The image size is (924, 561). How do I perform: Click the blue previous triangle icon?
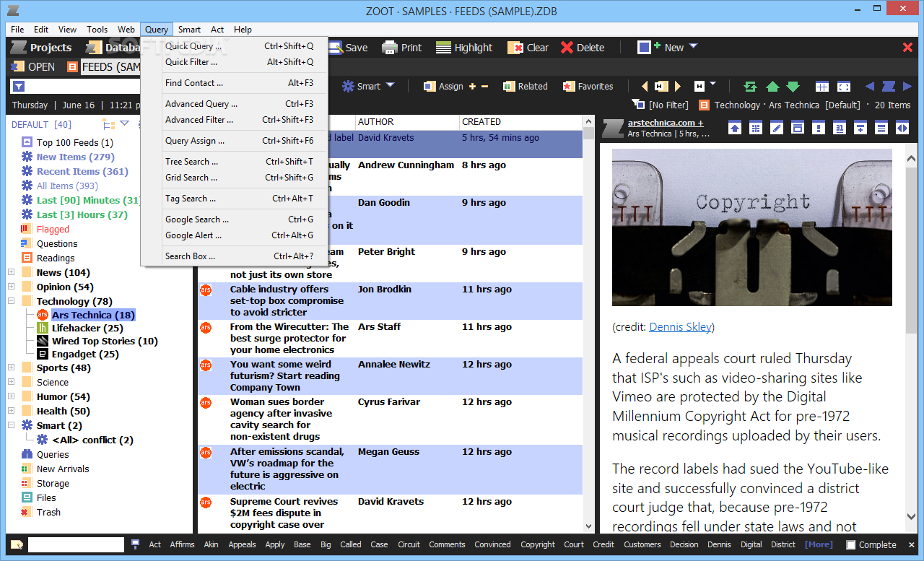870,86
